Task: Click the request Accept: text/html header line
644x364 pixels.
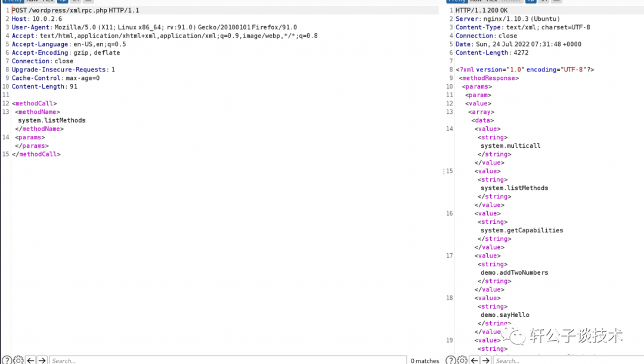Action: [165, 36]
